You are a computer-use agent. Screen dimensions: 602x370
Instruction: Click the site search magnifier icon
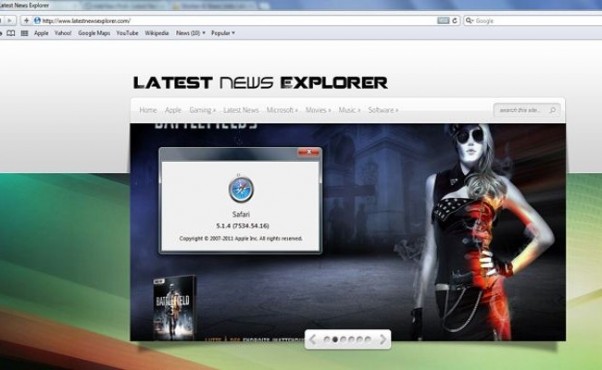552,110
